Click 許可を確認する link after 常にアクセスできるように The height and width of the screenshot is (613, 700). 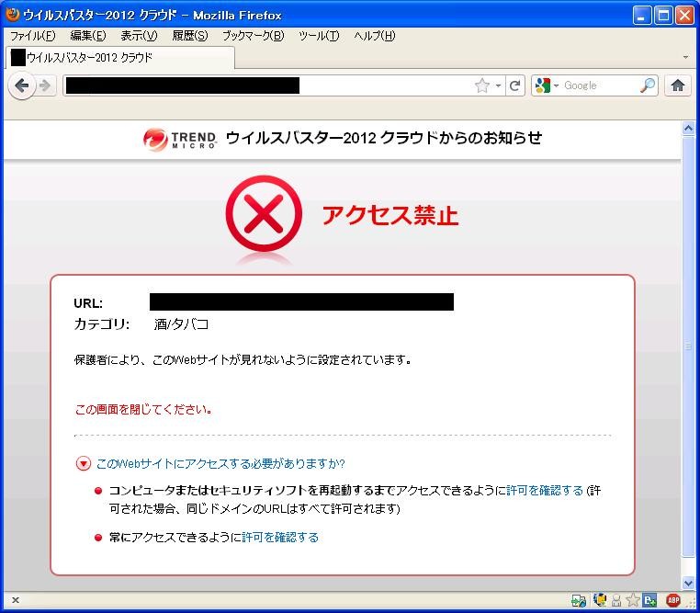coord(280,537)
